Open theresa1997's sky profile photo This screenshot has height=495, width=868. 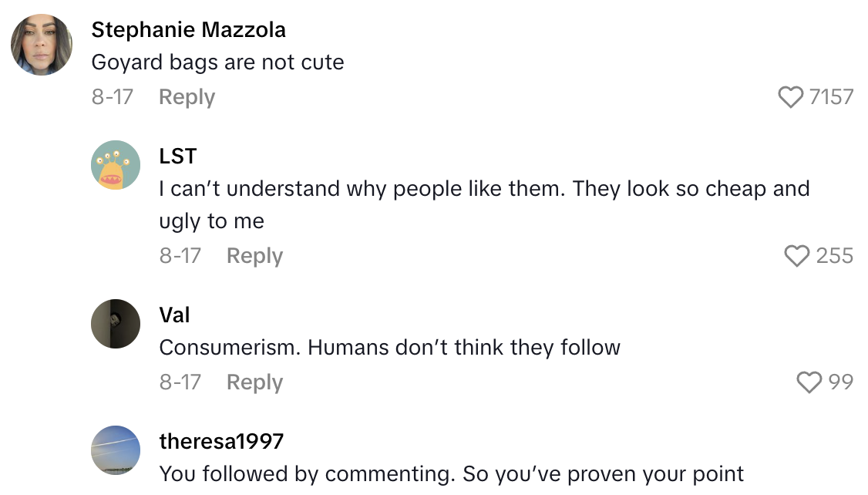coord(116,450)
